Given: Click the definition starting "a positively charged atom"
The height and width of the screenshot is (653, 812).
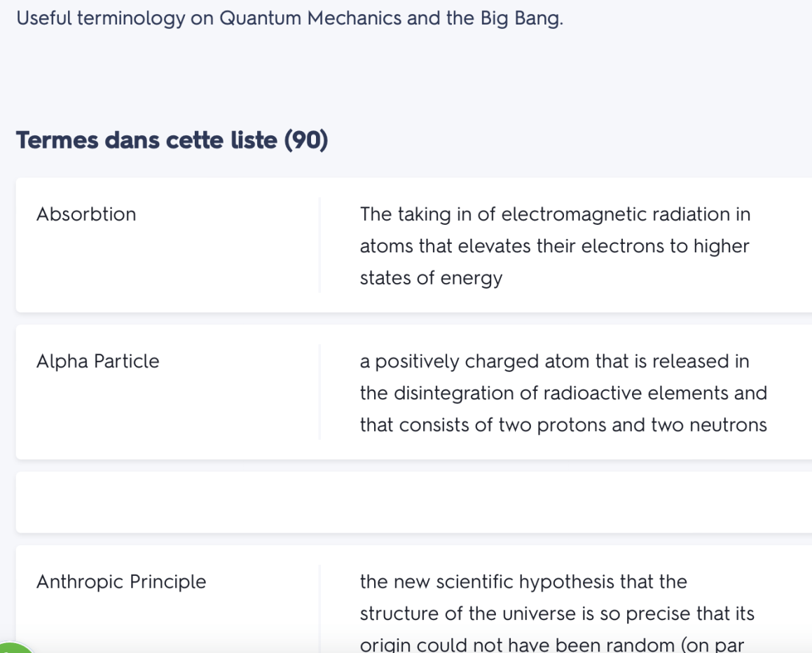Looking at the screenshot, I should coord(563,393).
